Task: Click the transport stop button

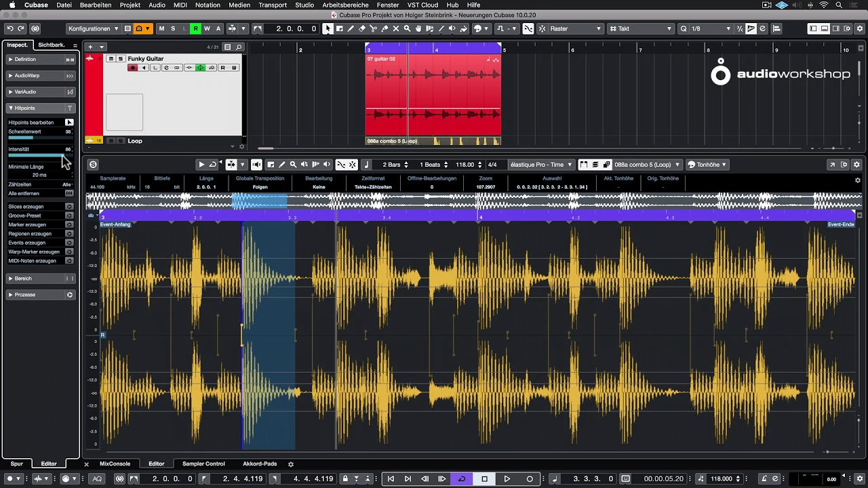Action: point(484,479)
